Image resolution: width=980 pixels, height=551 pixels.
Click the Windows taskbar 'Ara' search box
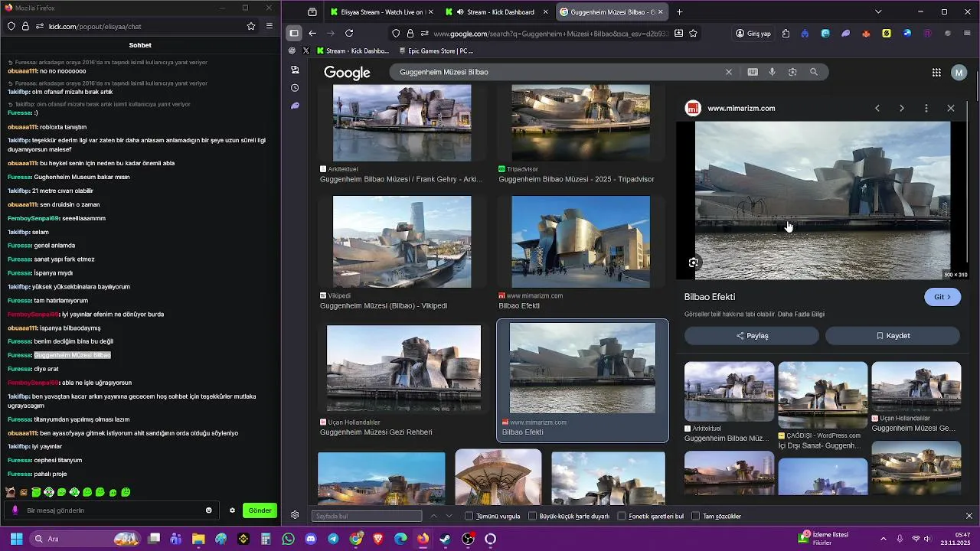85,539
